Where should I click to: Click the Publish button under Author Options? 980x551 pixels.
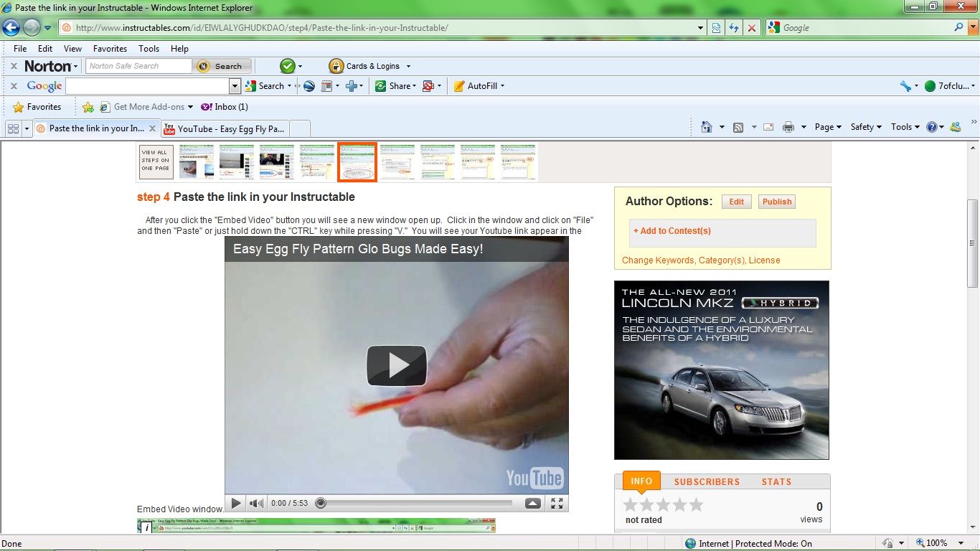[776, 202]
